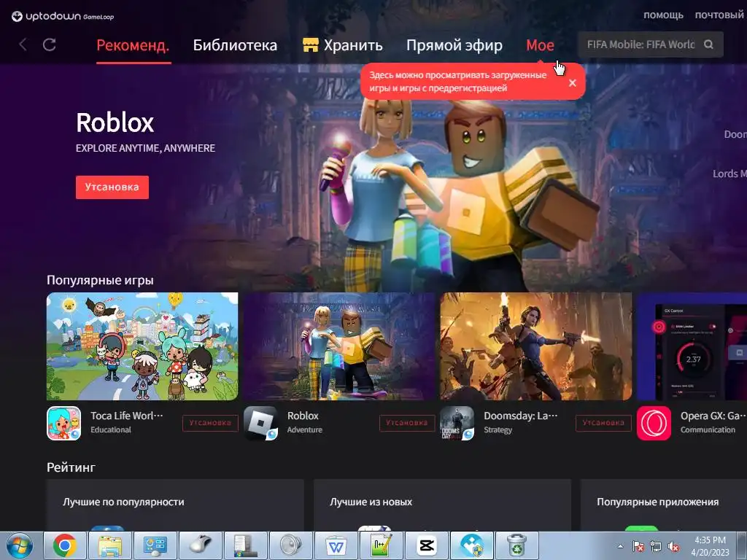Close the red tooltip popup
Viewport: 747px width, 560px height.
[x=573, y=82]
